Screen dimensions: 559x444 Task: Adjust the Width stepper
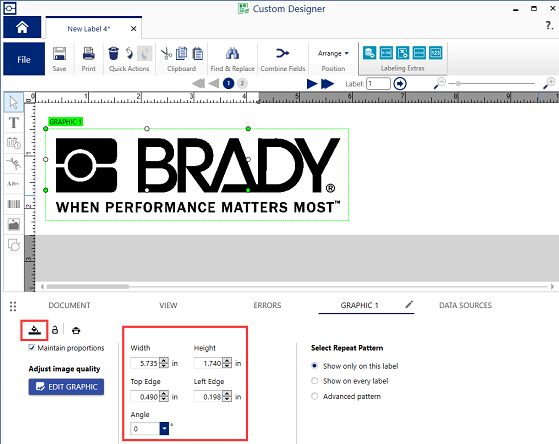[x=164, y=363]
